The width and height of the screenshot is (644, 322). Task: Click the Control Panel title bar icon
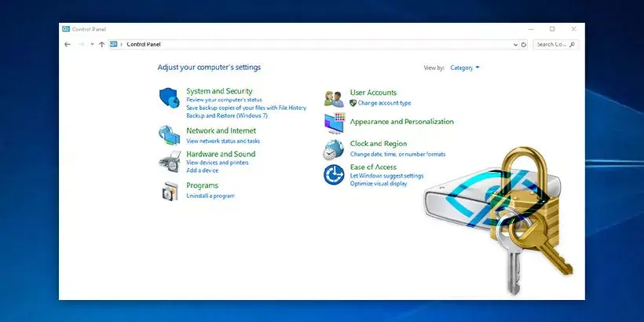(x=66, y=29)
